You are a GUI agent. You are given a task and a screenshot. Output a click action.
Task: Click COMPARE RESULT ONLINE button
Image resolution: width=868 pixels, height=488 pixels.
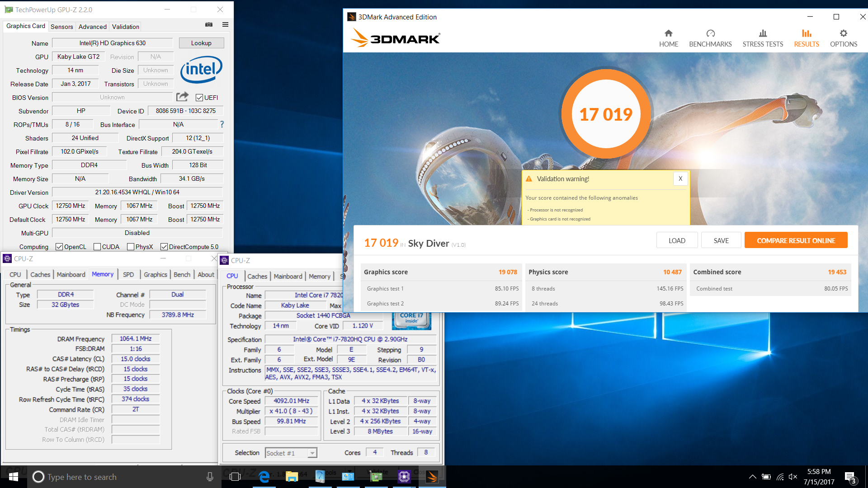pos(796,240)
